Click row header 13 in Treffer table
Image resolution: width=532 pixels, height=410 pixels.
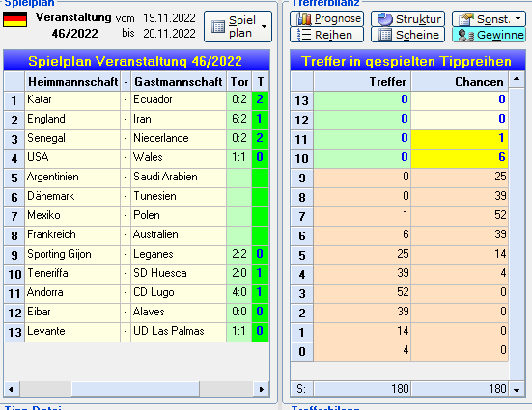(302, 100)
